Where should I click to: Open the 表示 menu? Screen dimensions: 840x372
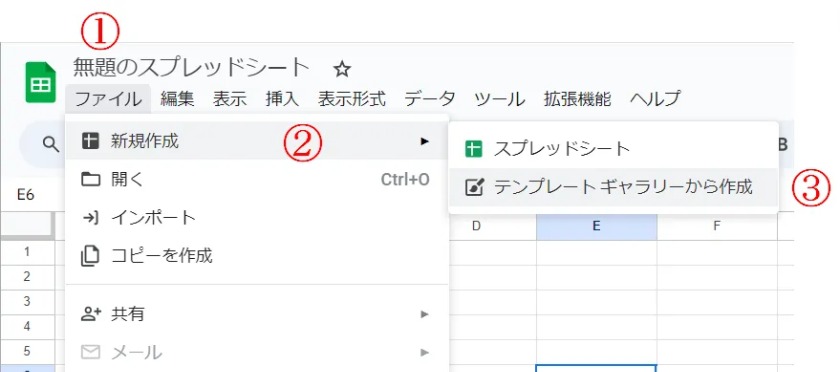[x=230, y=99]
